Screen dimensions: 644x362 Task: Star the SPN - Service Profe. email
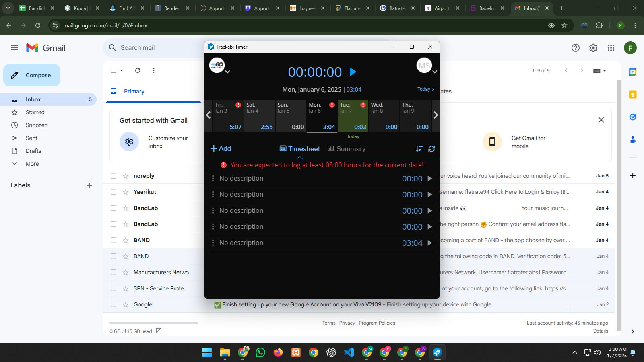coord(126,288)
